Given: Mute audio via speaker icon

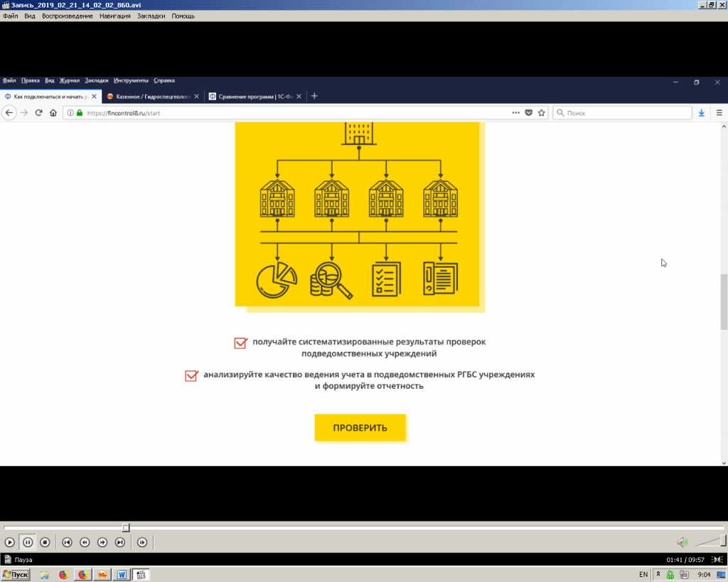Looking at the screenshot, I should (x=682, y=542).
